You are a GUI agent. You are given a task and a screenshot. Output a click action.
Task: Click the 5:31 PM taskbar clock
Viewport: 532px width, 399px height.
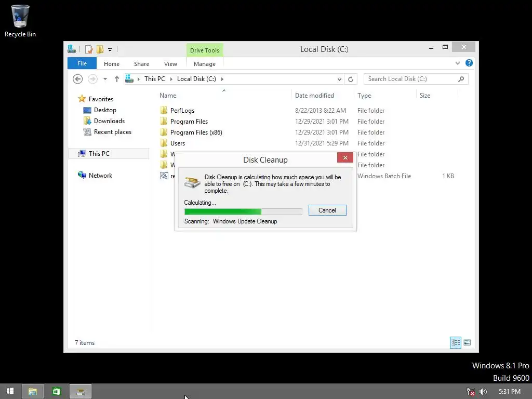coord(509,392)
